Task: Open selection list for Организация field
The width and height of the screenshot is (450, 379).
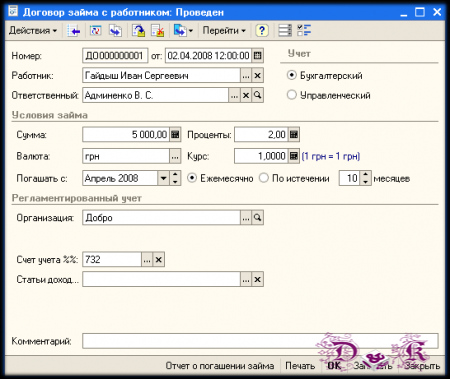Action: click(x=246, y=218)
